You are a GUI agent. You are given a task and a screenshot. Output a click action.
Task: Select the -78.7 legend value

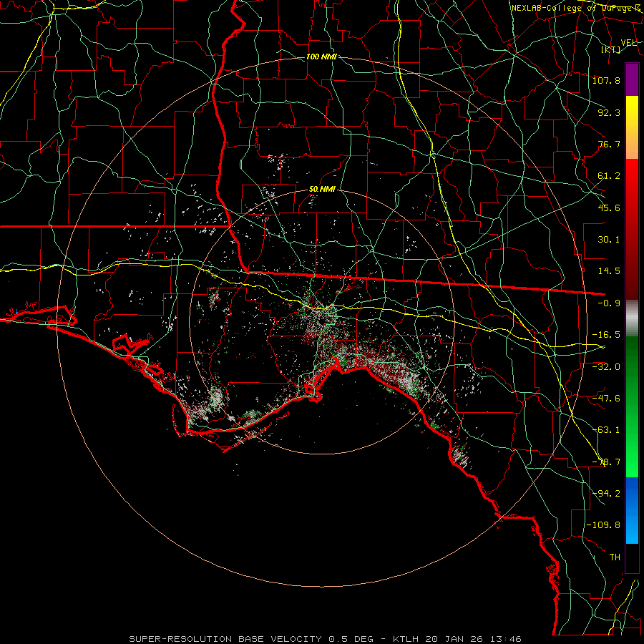(x=606, y=462)
